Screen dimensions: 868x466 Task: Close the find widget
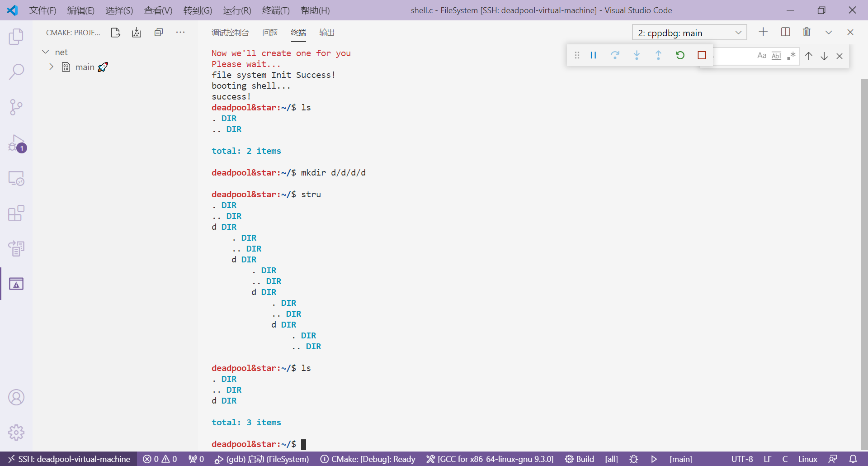click(x=840, y=56)
